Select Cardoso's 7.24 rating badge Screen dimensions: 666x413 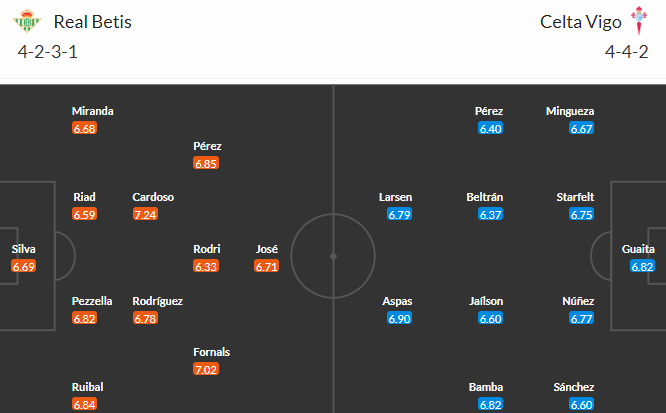[x=145, y=214]
